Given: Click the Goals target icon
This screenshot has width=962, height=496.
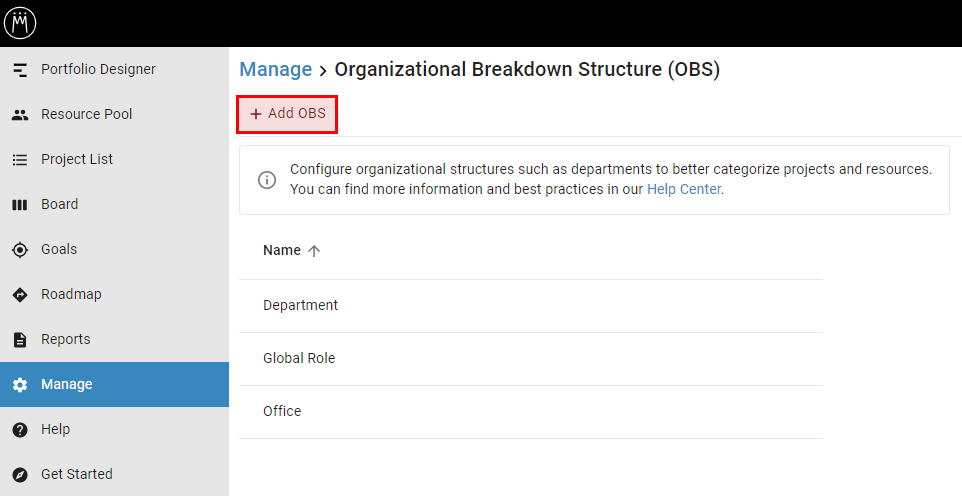Looking at the screenshot, I should [20, 250].
